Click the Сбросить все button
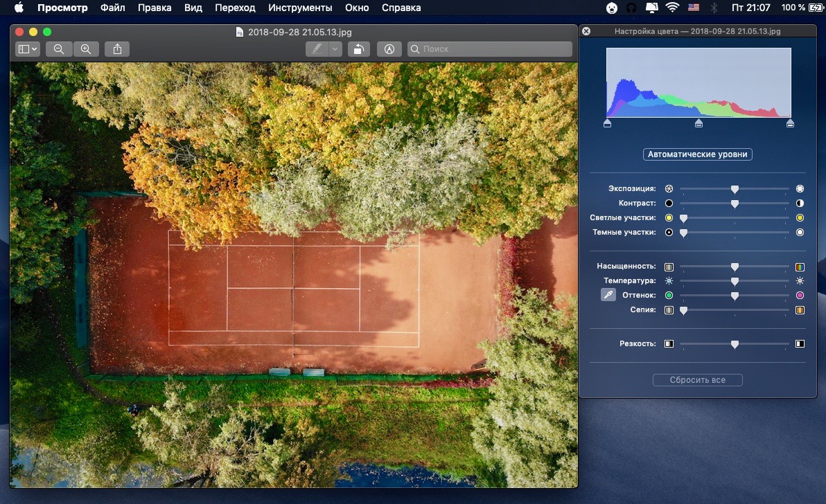826x504 pixels. 697,379
